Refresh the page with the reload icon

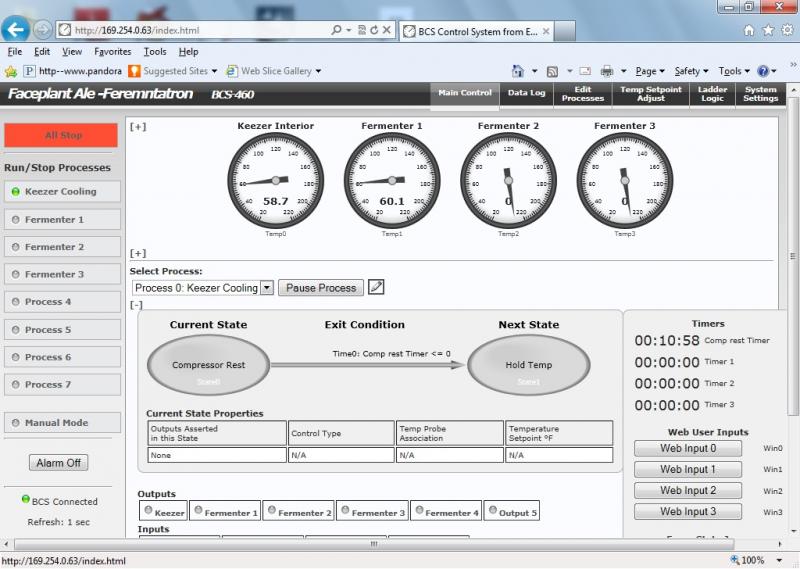[x=374, y=30]
